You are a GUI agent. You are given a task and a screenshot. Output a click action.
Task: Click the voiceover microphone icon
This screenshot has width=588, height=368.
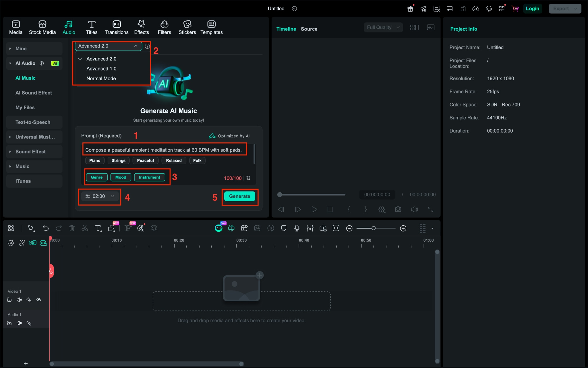[297, 228]
